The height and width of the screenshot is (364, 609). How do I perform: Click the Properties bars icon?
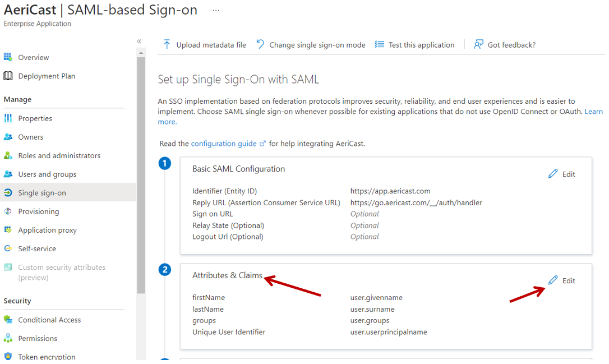pos(8,118)
